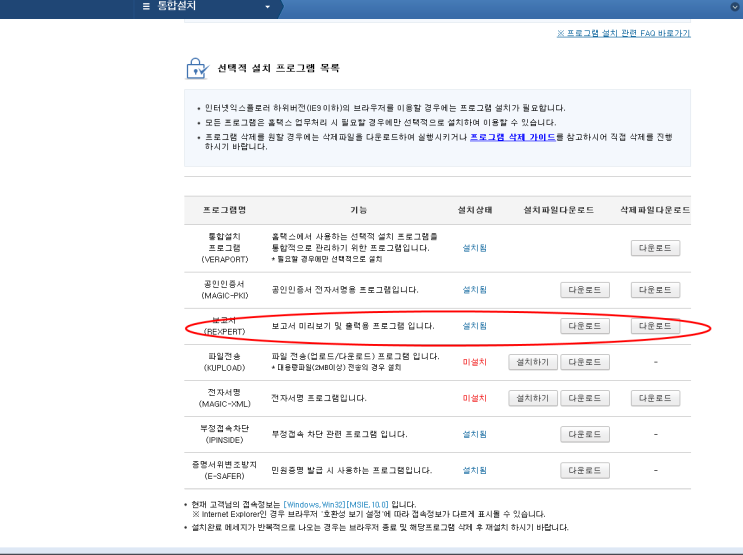Download the REXPERT install file
743x555 pixels.
tap(585, 326)
